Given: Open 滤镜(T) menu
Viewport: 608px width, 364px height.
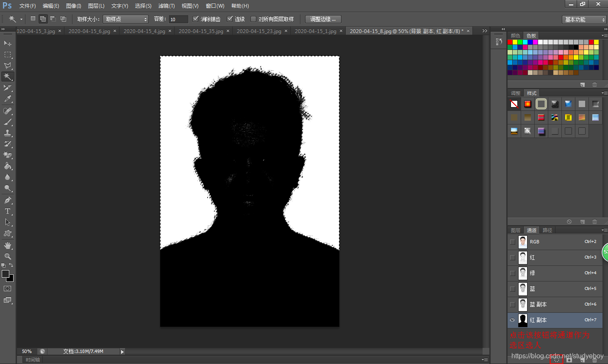Looking at the screenshot, I should click(166, 6).
